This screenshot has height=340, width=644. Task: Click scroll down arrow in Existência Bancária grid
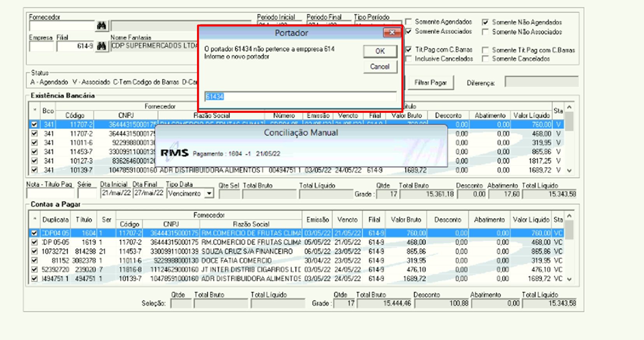pyautogui.click(x=569, y=170)
